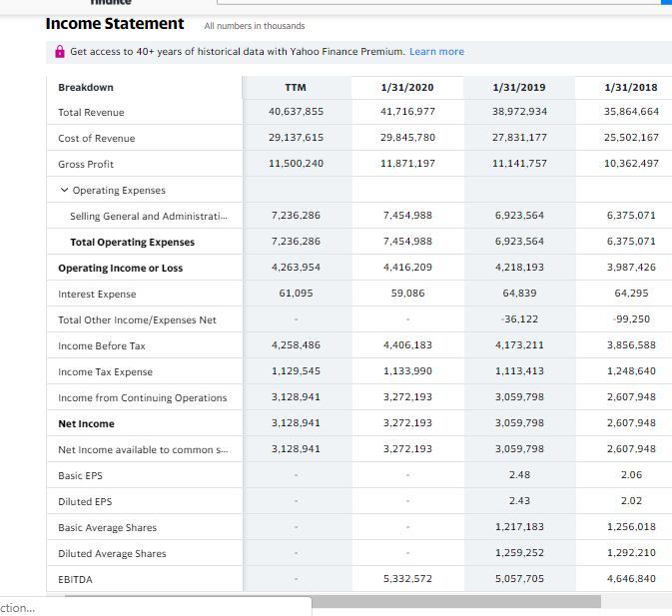This screenshot has width=672, height=616.
Task: Click TTM Interest Expense value 61,095
Action: [296, 293]
